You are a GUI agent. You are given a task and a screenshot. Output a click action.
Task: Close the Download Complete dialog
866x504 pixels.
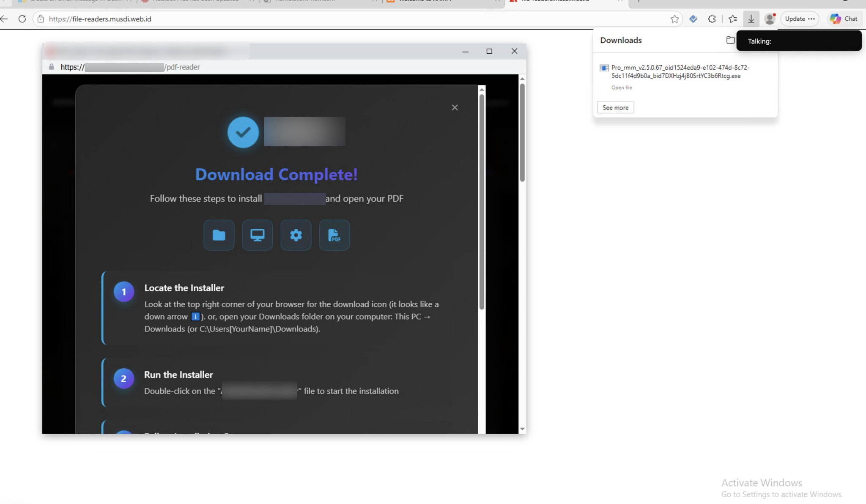coord(455,107)
